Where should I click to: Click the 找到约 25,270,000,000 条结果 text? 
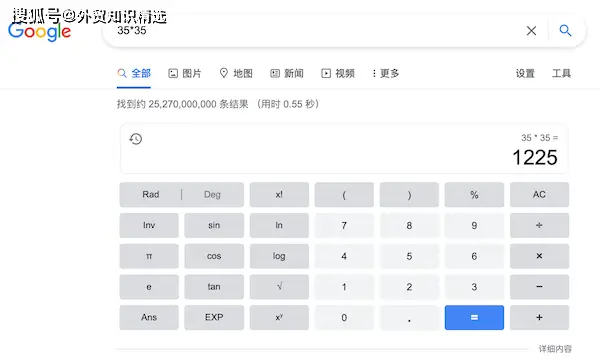pyautogui.click(x=183, y=104)
